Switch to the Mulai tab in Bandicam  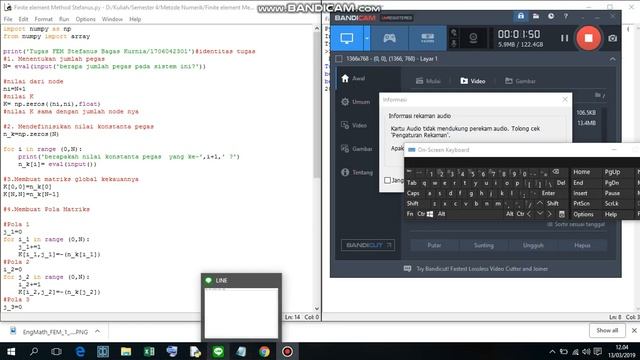coord(428,81)
